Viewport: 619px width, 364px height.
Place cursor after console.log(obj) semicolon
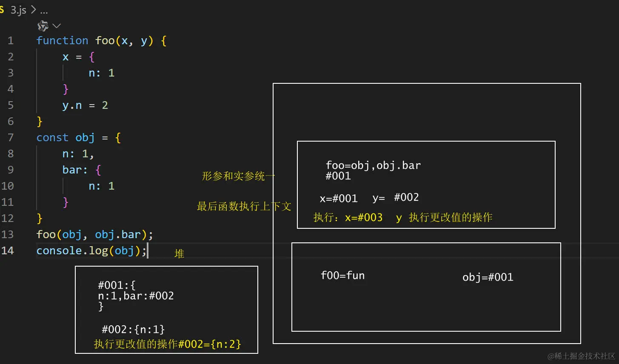[148, 250]
